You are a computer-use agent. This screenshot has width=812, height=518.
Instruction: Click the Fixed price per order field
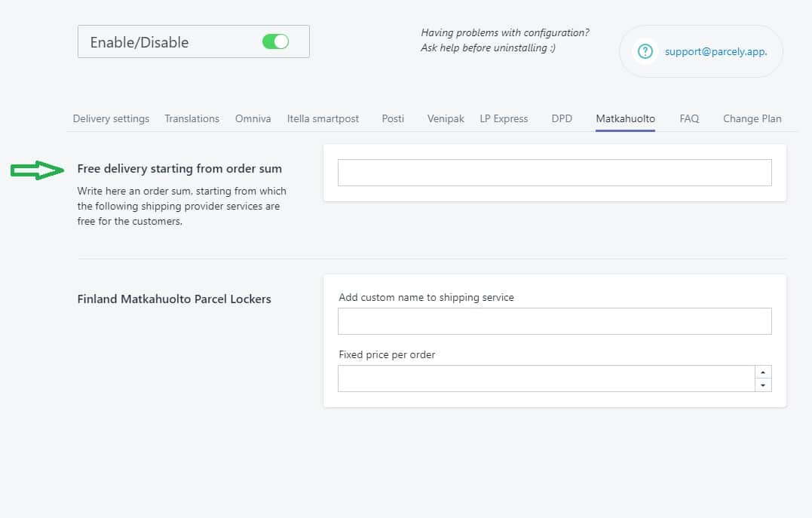[547, 379]
